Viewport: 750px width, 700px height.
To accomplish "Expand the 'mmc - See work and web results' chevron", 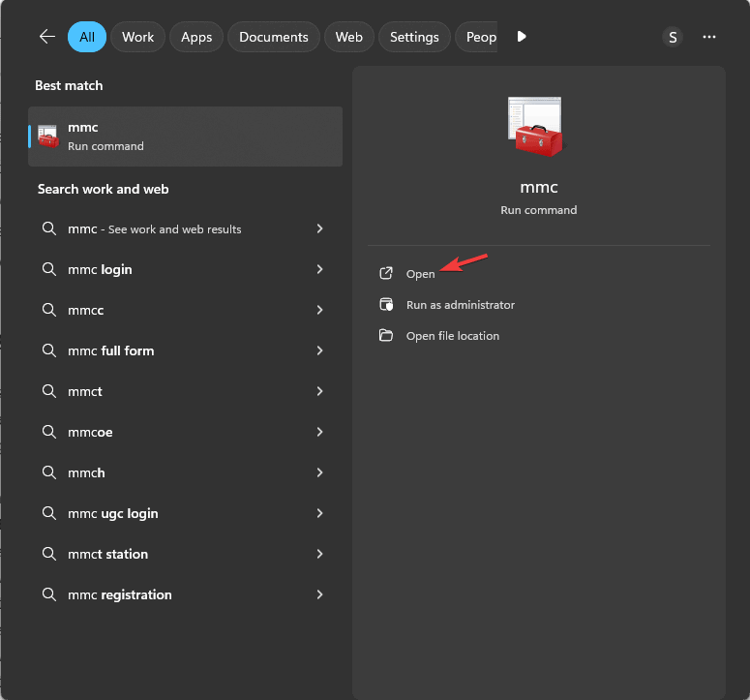I will pyautogui.click(x=319, y=228).
